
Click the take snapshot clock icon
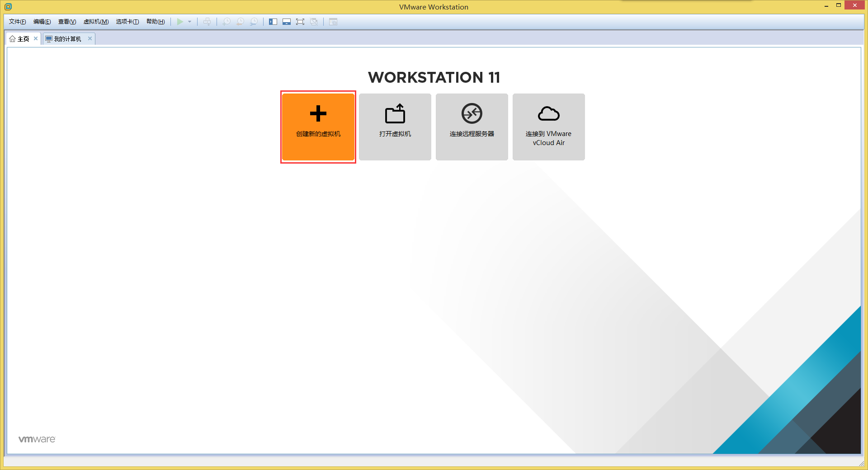pyautogui.click(x=226, y=22)
